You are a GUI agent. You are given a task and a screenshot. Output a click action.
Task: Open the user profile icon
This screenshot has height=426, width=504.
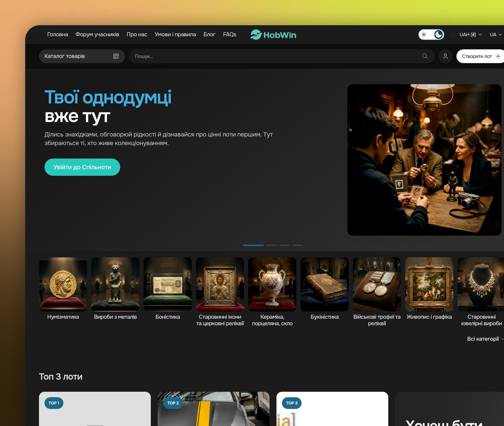click(x=445, y=56)
